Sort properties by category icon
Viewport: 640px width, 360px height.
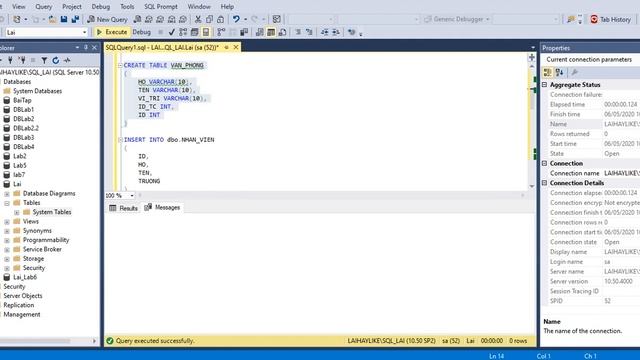pyautogui.click(x=547, y=72)
